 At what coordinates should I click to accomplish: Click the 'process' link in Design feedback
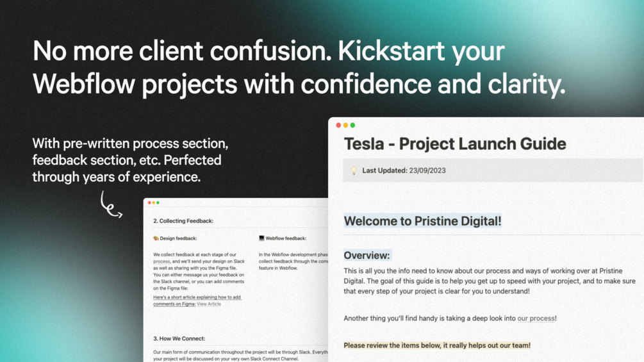[x=161, y=261]
